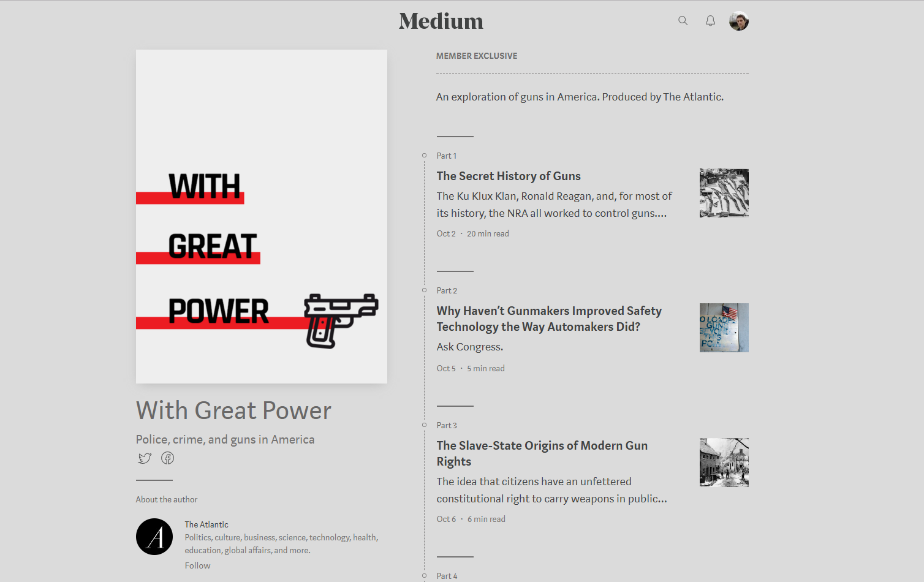Image resolution: width=924 pixels, height=582 pixels.
Task: Open the Part 2 article thumbnail with flag
Action: tap(724, 328)
